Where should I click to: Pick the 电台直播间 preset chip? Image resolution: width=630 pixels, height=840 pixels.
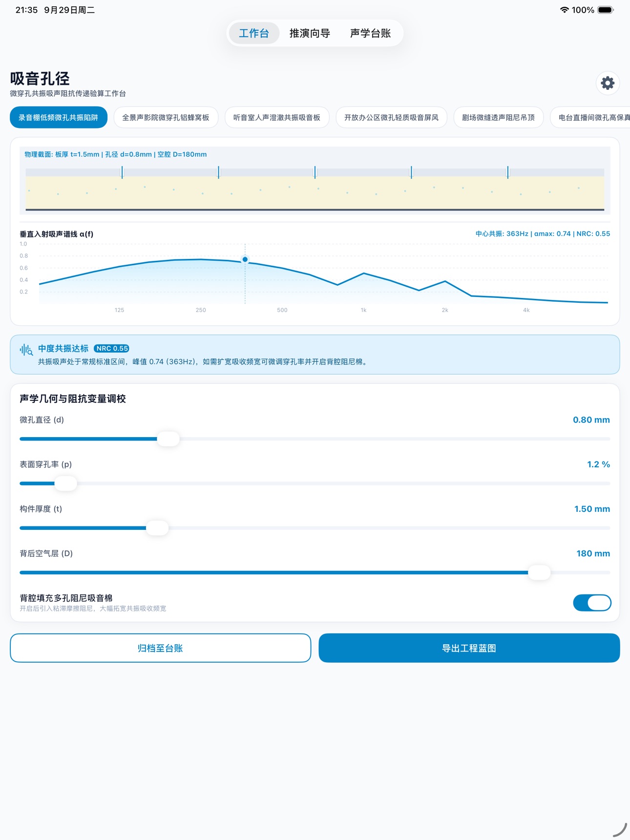click(590, 117)
